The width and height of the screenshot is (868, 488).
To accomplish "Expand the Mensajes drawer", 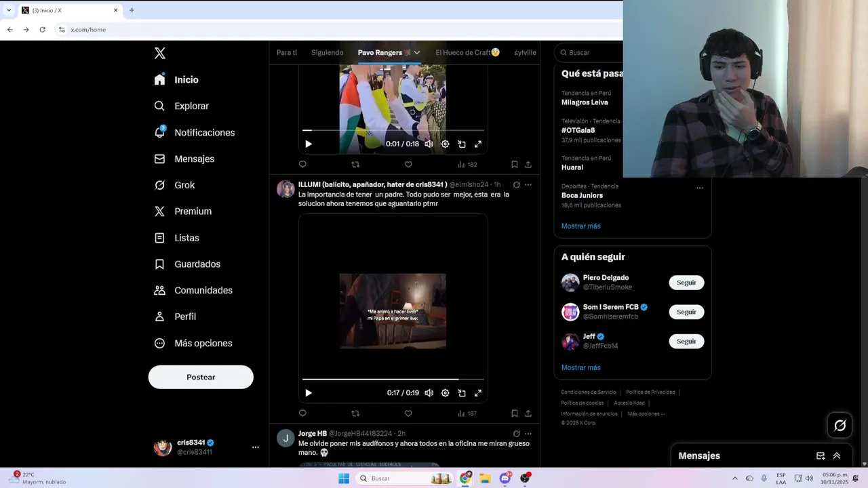I will (x=837, y=455).
